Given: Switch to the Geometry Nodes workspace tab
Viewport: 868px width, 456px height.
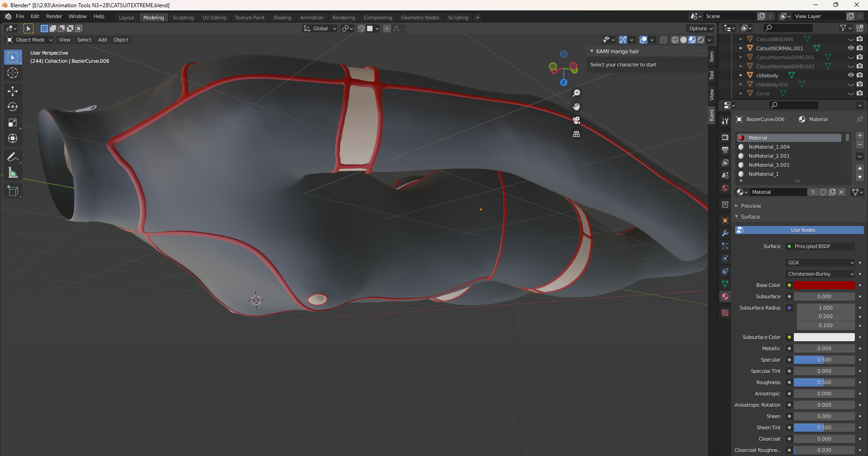Looking at the screenshot, I should click(420, 18).
